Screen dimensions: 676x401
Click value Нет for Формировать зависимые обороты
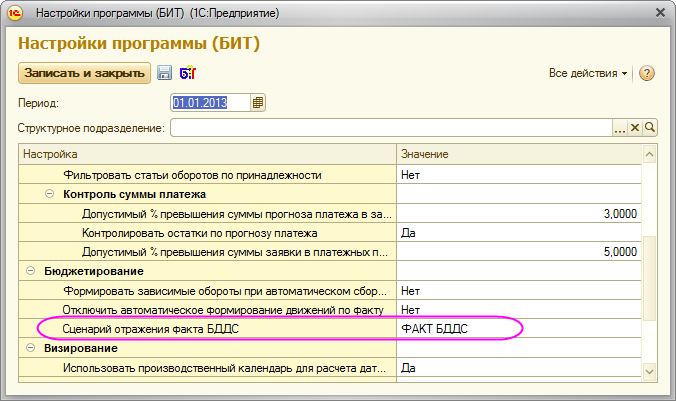click(x=519, y=291)
